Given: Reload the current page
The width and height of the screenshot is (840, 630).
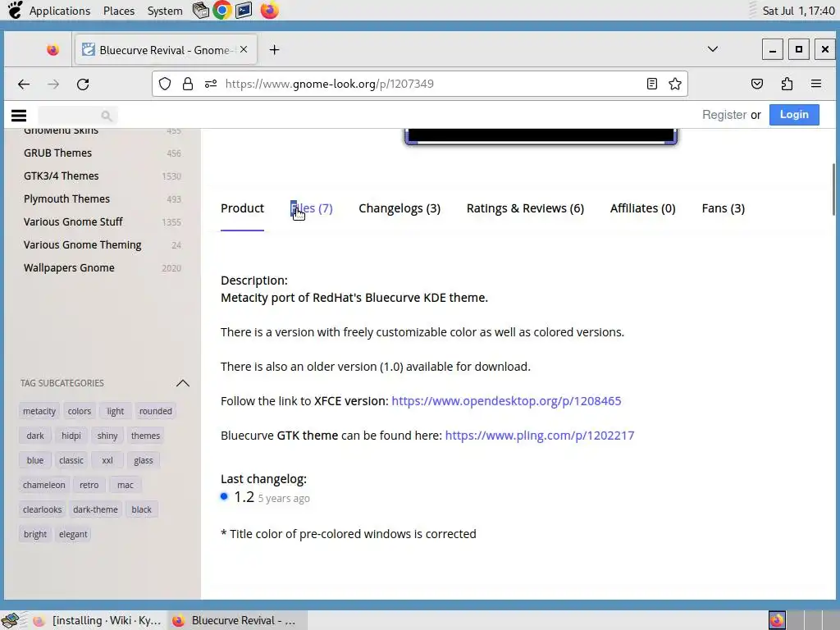Looking at the screenshot, I should [x=83, y=84].
